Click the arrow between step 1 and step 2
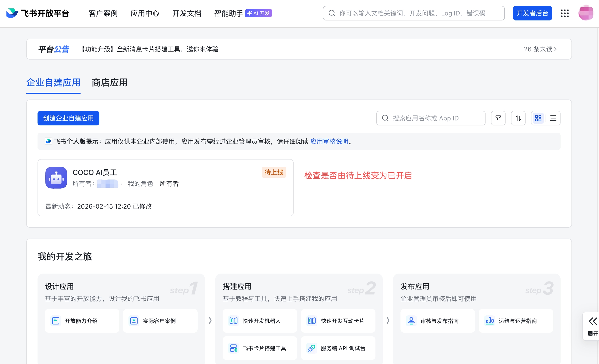This screenshot has width=599, height=364. coord(210,321)
